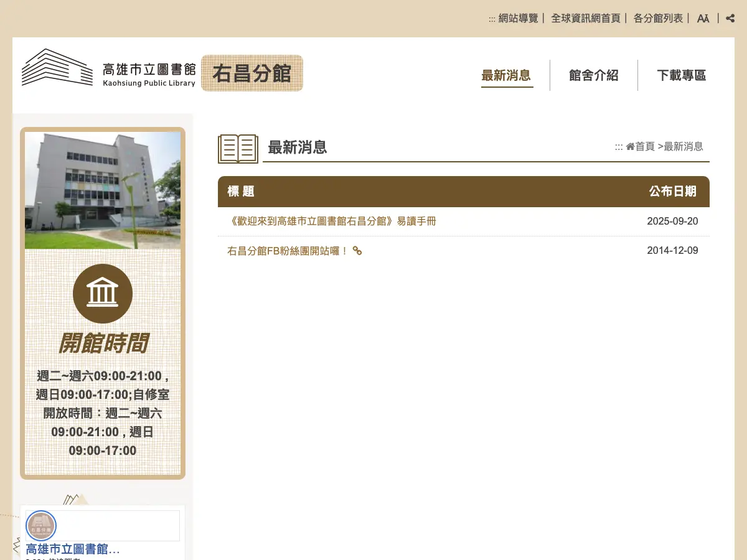747x560 pixels.
Task: Go to 全球資訊網首頁
Action: 586,19
